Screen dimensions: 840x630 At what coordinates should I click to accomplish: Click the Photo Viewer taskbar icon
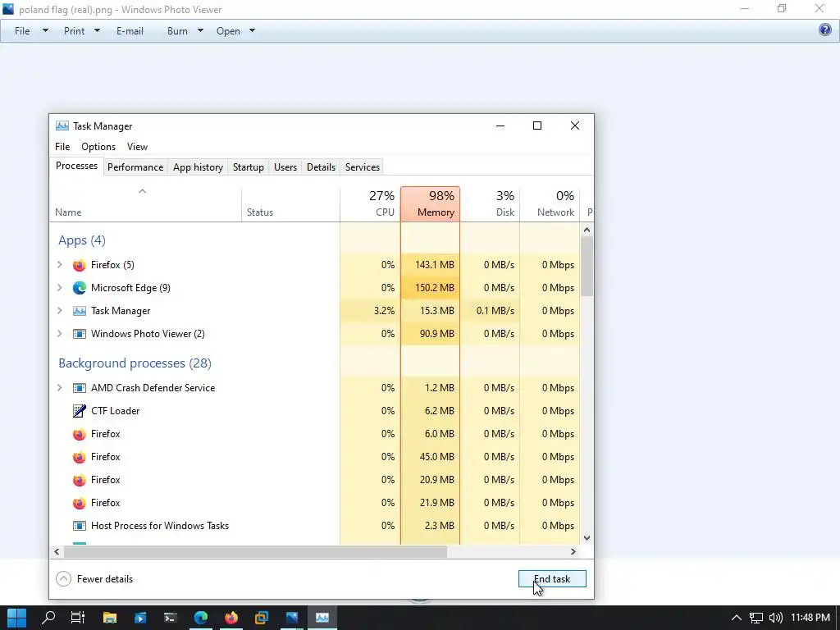(292, 618)
